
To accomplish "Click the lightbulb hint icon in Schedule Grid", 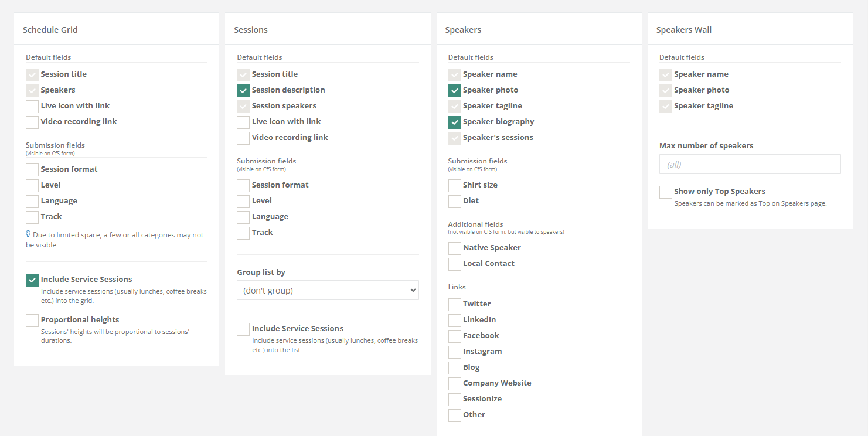I will pyautogui.click(x=28, y=234).
